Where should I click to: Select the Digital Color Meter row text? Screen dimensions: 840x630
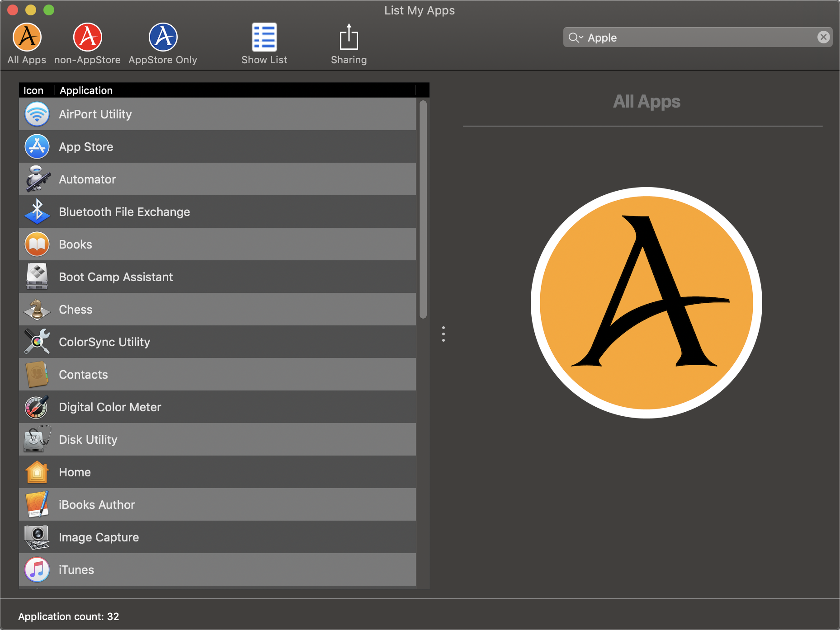coord(110,407)
